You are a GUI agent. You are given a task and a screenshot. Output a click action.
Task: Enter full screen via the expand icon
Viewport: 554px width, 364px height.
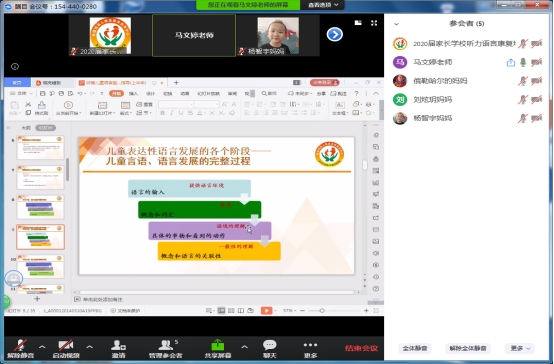(374, 23)
